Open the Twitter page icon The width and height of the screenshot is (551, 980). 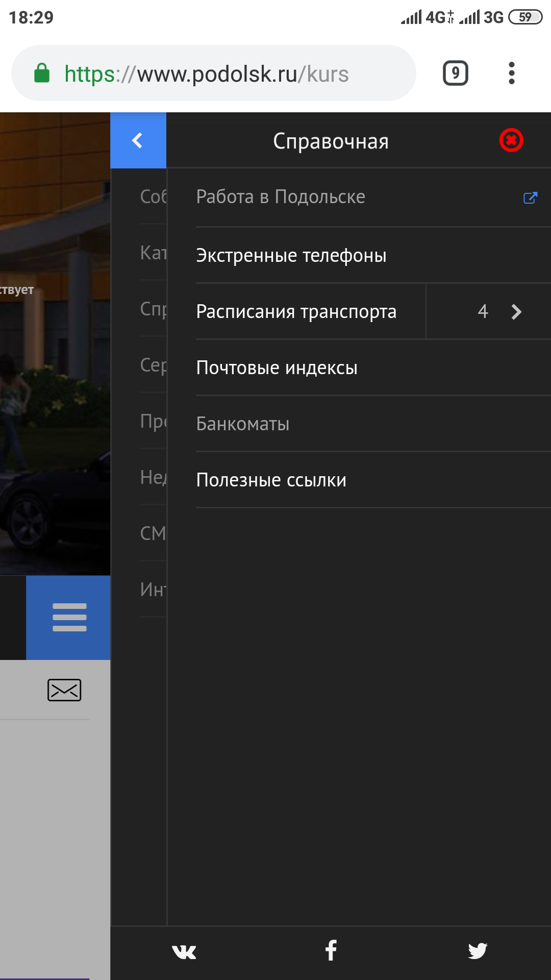(x=478, y=951)
